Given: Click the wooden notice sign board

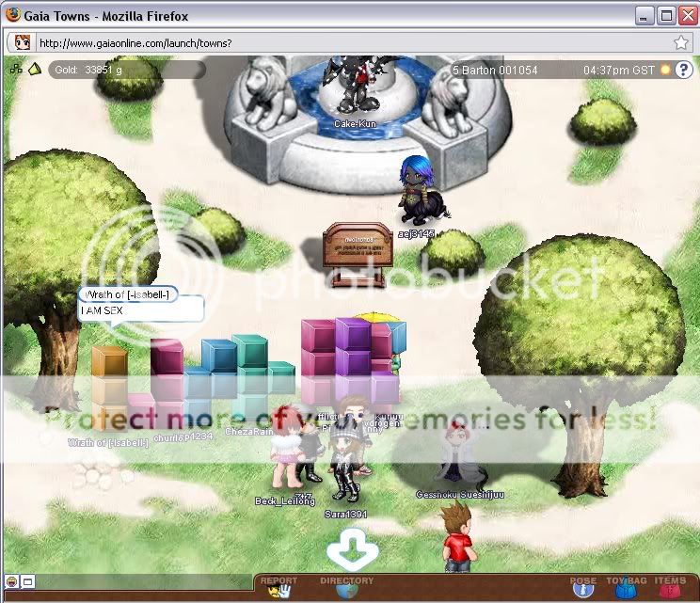Looking at the screenshot, I should tap(358, 254).
